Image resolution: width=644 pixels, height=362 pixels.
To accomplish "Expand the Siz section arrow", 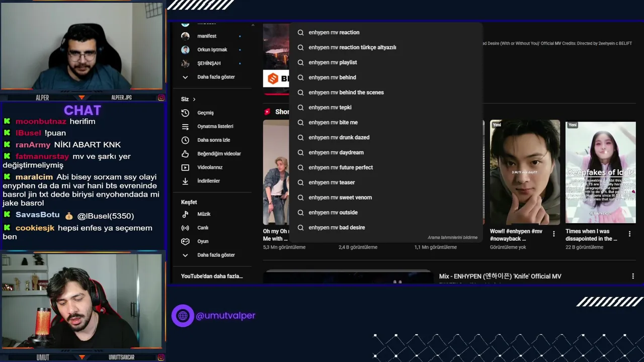I will (194, 100).
